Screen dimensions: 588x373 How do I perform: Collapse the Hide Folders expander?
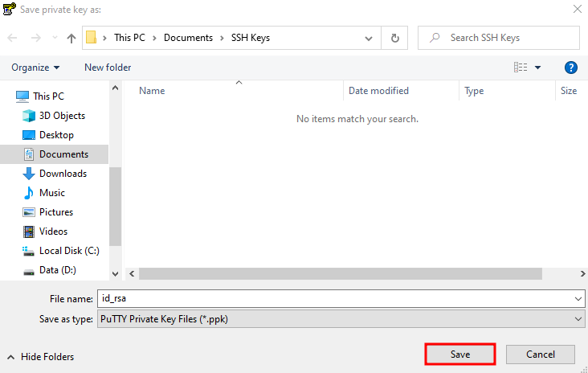[x=40, y=357]
